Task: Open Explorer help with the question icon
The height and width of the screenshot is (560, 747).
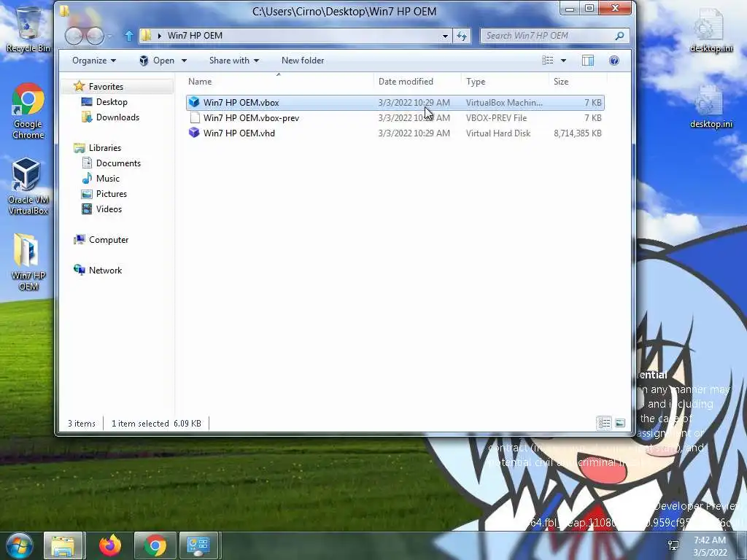Action: pos(614,61)
